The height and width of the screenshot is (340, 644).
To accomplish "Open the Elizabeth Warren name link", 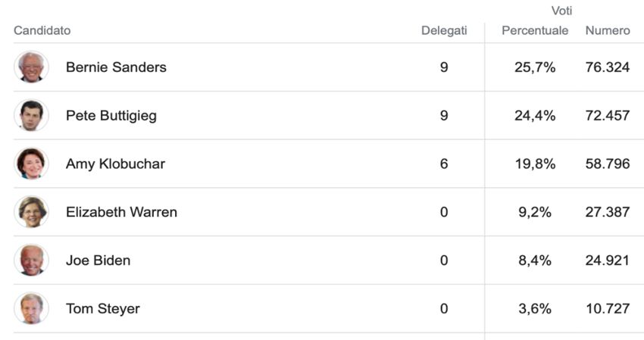I will (121, 212).
